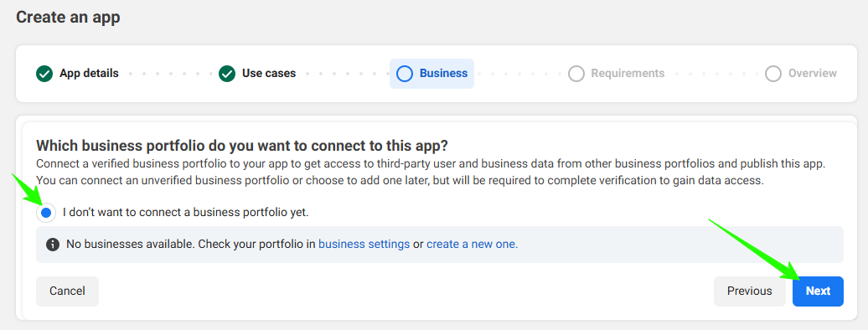Go back with the Previous button
Screen dimensions: 868x330
(750, 291)
